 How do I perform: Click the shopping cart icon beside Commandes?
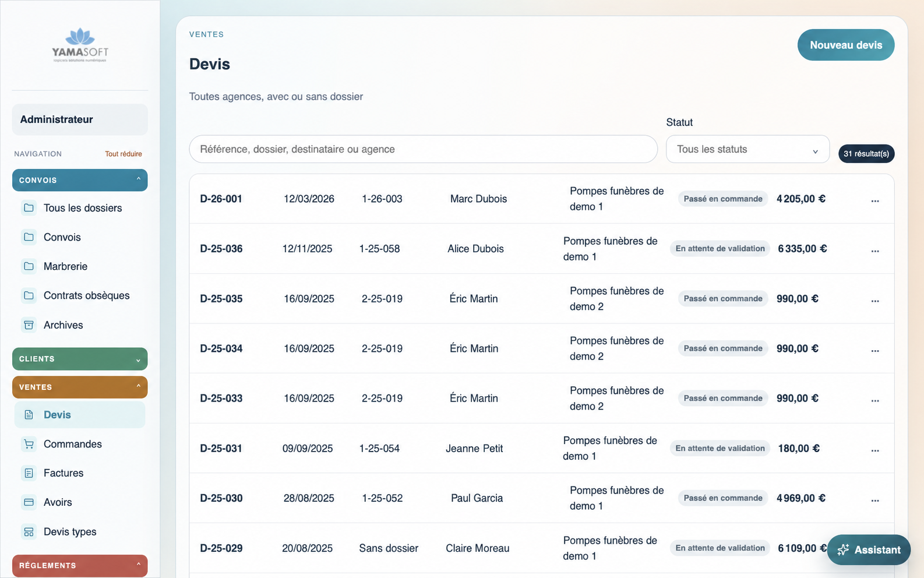tap(29, 444)
